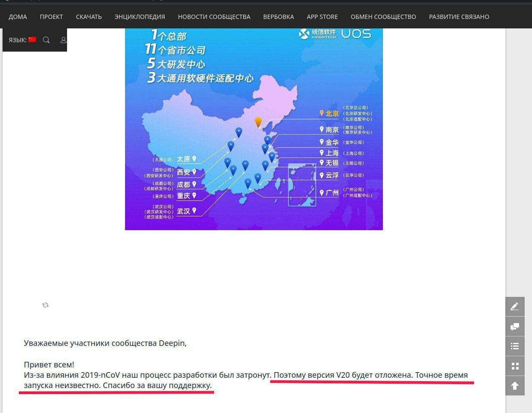The width and height of the screenshot is (532, 413).
Task: Click the greeting text 'Привет всем!'
Action: 49,364
